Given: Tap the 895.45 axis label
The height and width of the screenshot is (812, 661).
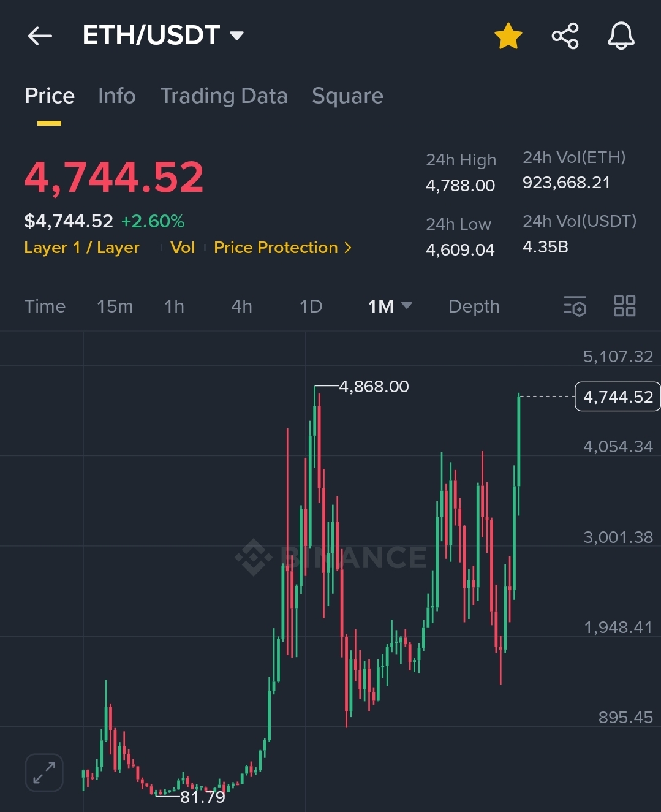Looking at the screenshot, I should [625, 718].
